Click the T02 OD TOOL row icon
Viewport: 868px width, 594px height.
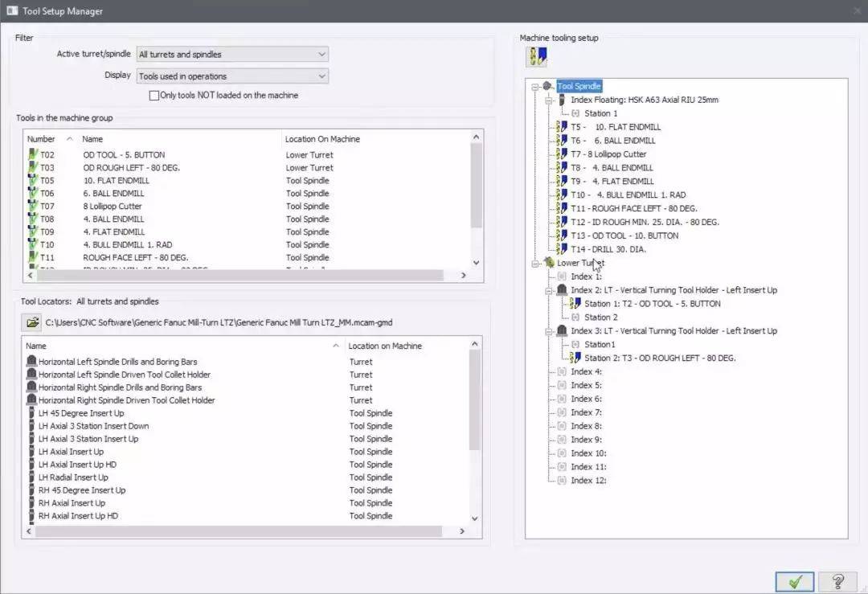33,154
